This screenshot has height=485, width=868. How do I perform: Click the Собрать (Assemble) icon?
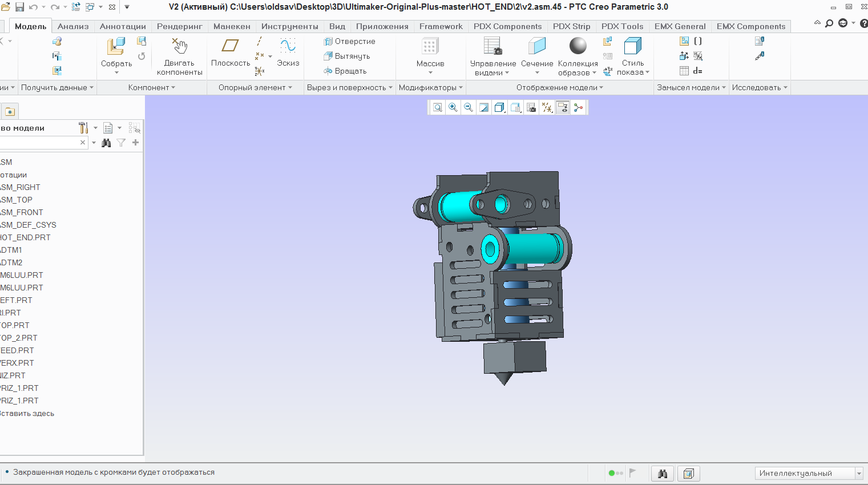tap(116, 47)
